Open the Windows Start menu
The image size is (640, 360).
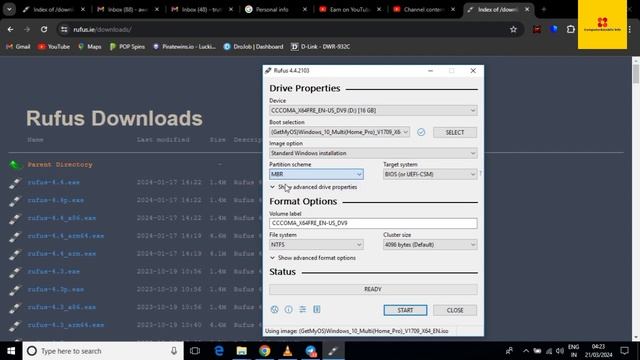tap(11, 351)
